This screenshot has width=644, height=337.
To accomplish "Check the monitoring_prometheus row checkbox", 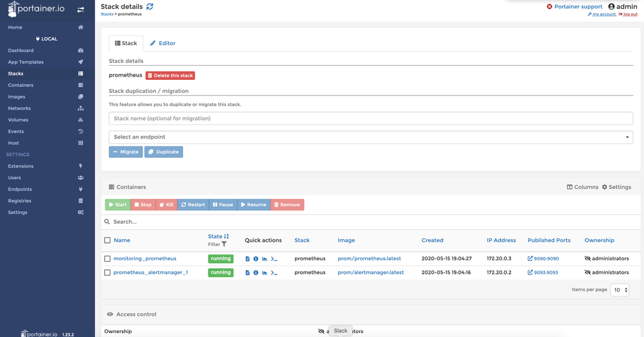I will click(107, 258).
